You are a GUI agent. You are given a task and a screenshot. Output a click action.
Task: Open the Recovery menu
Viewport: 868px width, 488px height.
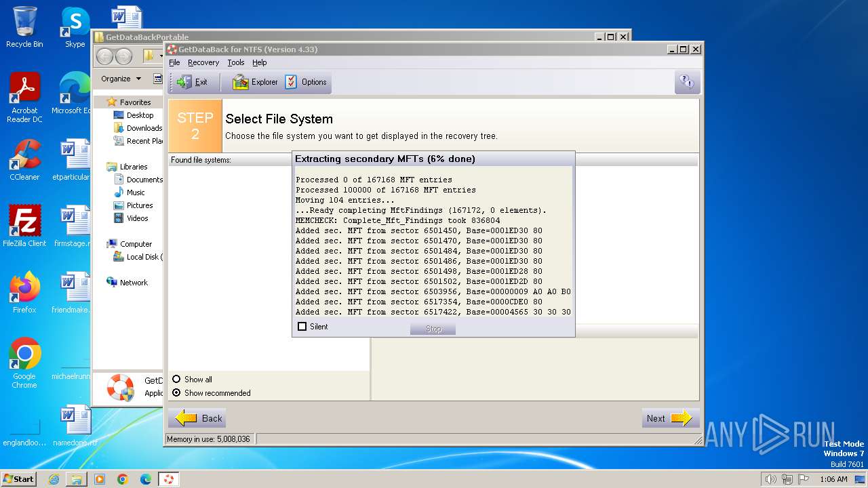coord(203,62)
